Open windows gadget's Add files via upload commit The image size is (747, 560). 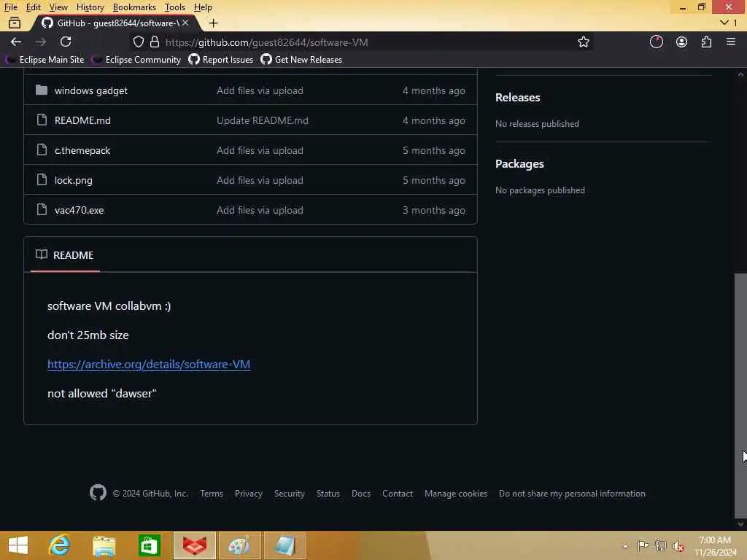[x=260, y=90]
